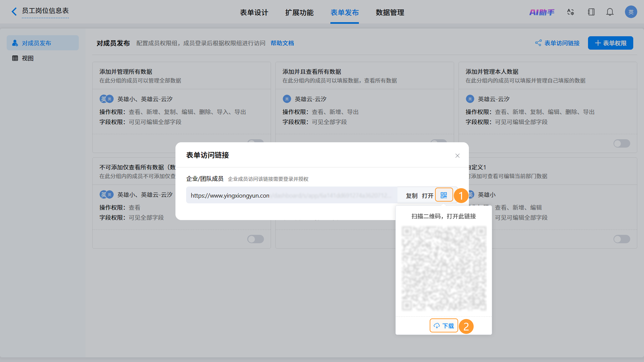The height and width of the screenshot is (362, 644).
Task: Click 字段权限 line in 添加并管理所有数据 card
Action: click(140, 122)
